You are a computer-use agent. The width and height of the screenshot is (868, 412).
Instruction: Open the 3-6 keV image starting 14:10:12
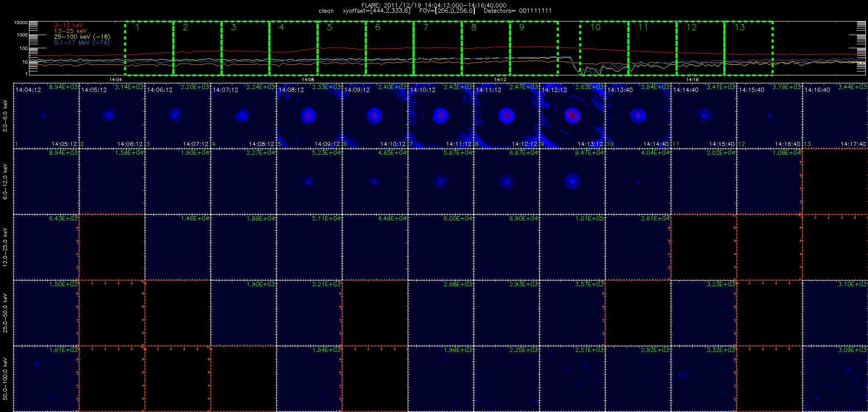coord(441,116)
